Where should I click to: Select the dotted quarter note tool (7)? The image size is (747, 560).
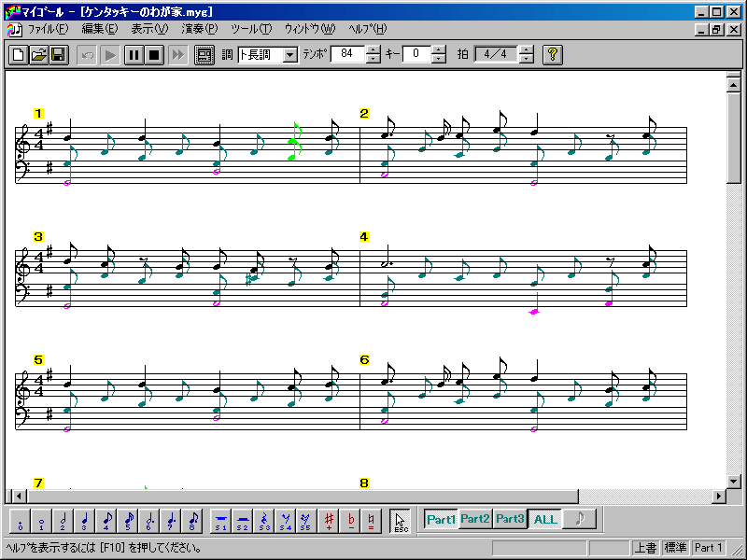click(x=171, y=521)
